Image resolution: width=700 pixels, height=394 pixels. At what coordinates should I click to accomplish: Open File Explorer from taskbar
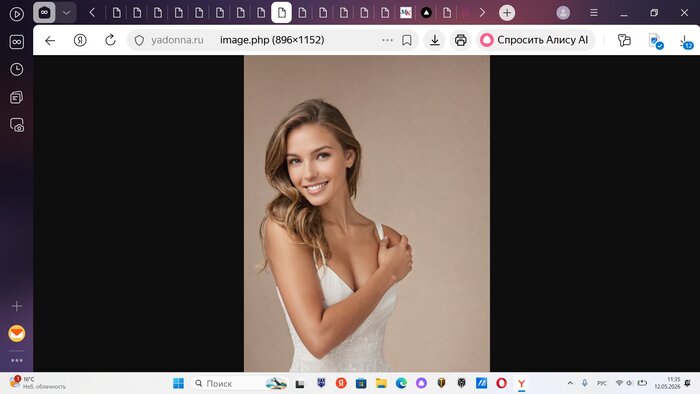point(381,383)
